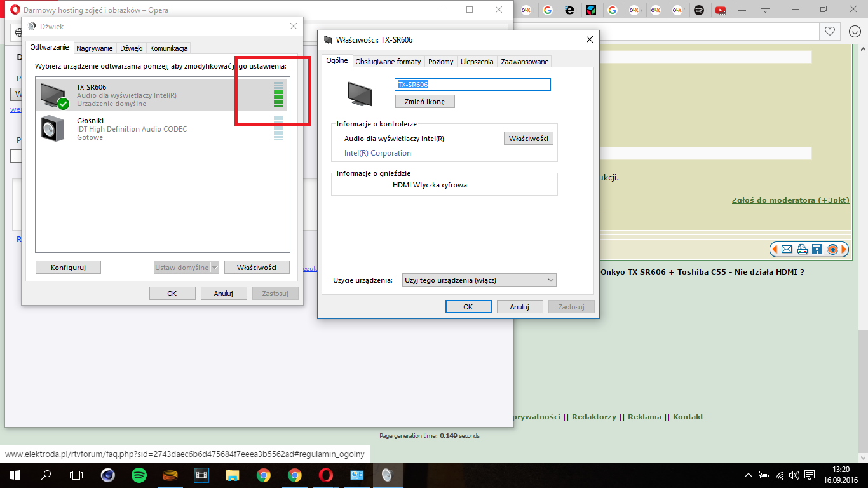This screenshot has height=488, width=868.
Task: Go to next topic with the right orange arrow
Action: point(844,249)
